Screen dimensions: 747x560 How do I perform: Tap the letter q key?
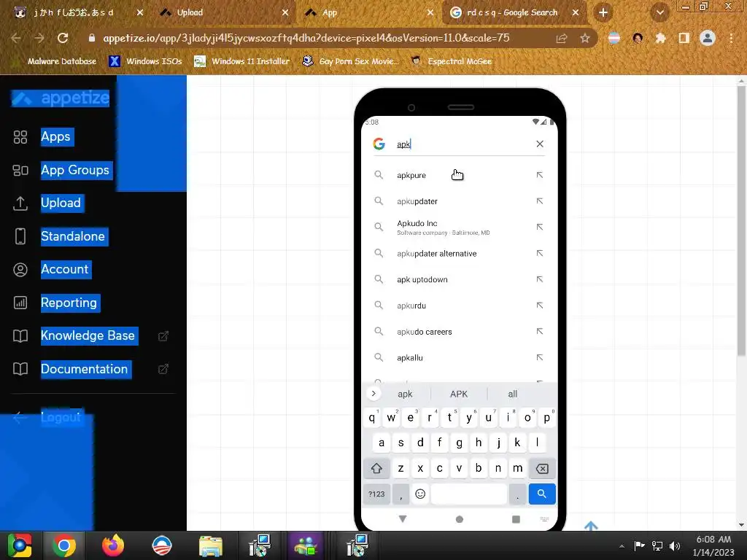tap(371, 418)
